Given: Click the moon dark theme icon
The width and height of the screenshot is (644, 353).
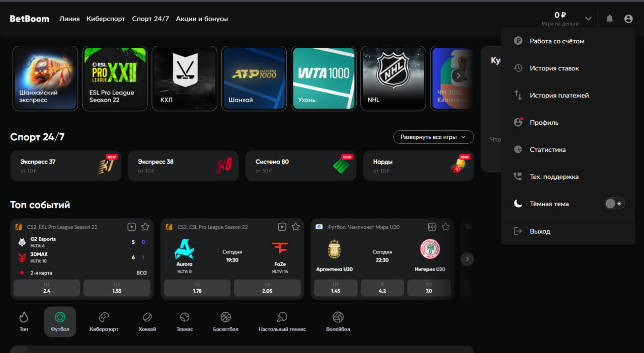Looking at the screenshot, I should (518, 204).
